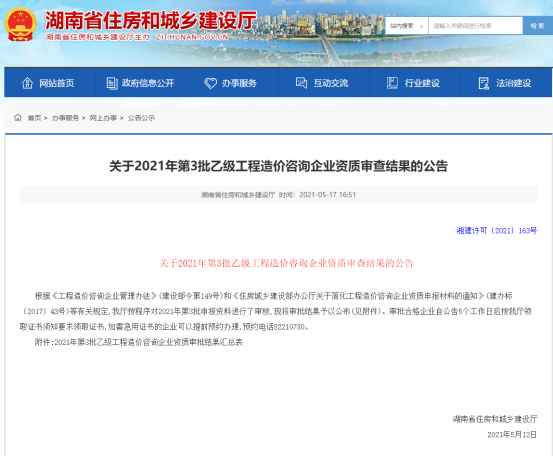Click the 湖南省住房和城乡建设厅 site title
553x456 pixels.
click(x=151, y=20)
